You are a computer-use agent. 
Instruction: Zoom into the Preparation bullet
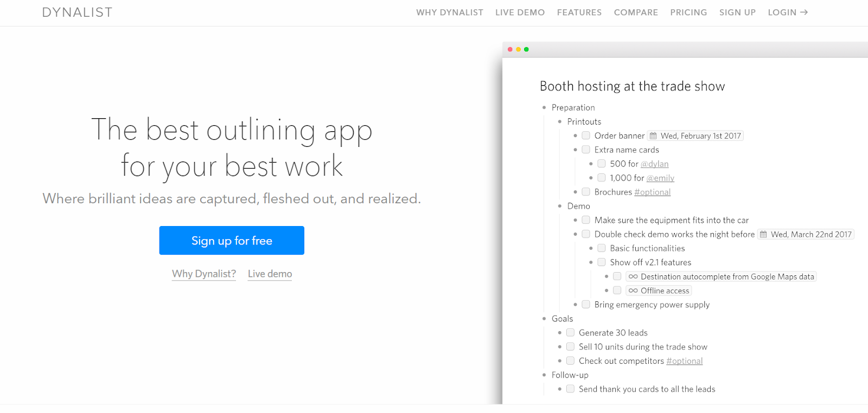[x=544, y=108]
